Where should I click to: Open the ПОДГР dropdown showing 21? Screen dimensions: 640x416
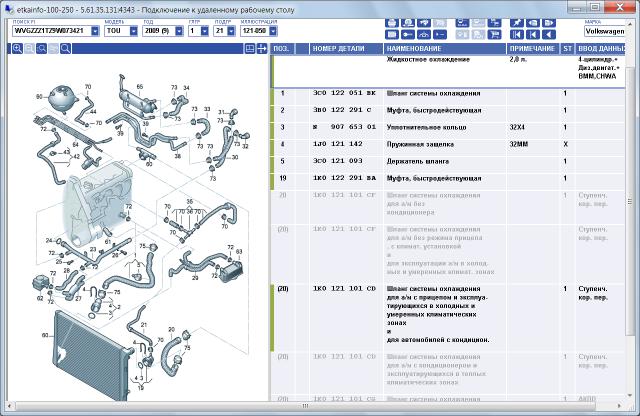coord(231,31)
